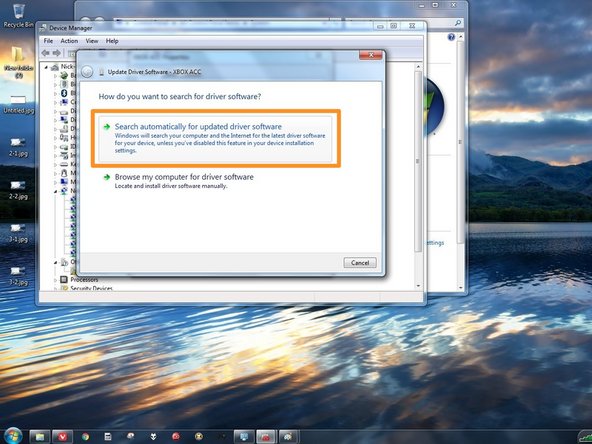Select Search automatically for updated driver software
Viewport: 592px width, 444px height.
pos(215,139)
